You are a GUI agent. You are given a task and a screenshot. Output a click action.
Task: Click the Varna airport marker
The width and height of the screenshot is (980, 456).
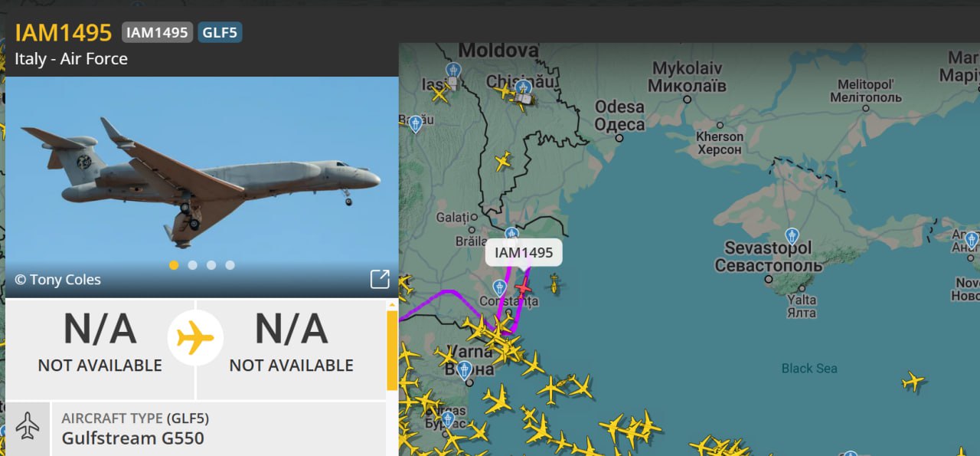click(x=464, y=370)
